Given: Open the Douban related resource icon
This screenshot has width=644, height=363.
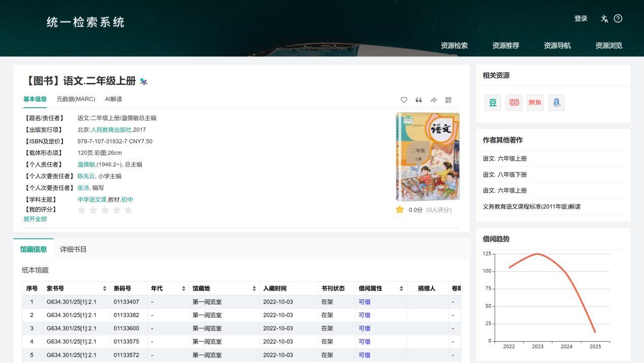Looking at the screenshot, I should tap(493, 103).
